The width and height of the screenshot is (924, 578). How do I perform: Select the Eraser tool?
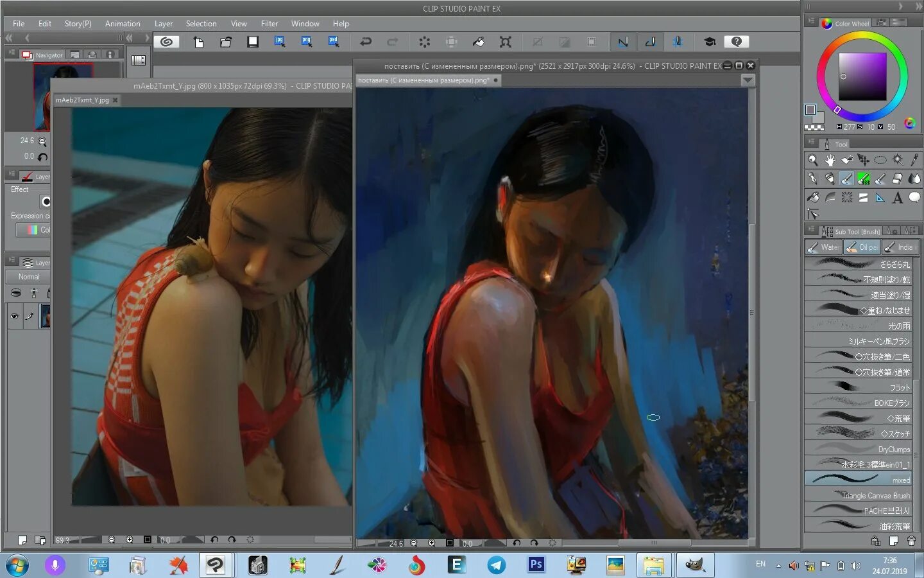pos(898,179)
